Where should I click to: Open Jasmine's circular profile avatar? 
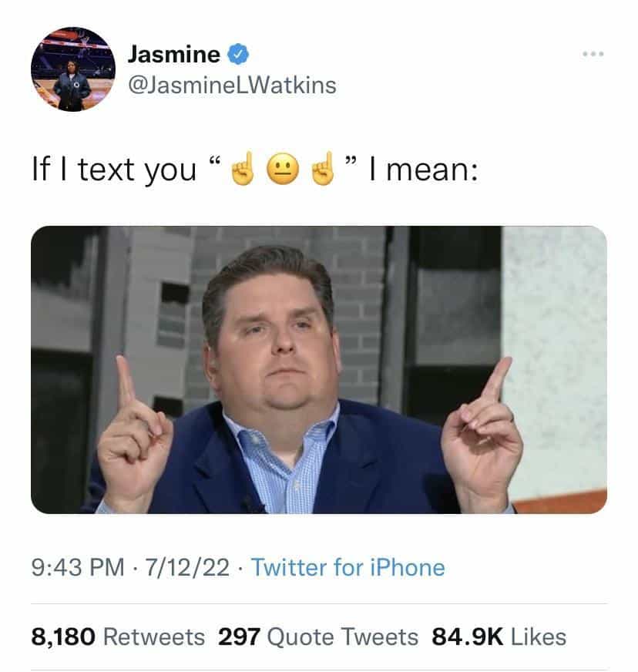pos(73,69)
